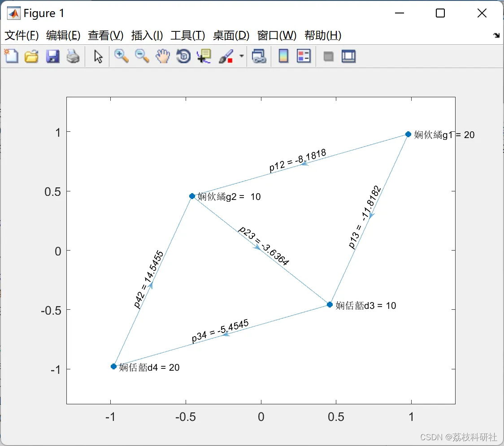
Task: Click the edge label p12 = -8.1818
Action: pyautogui.click(x=298, y=160)
